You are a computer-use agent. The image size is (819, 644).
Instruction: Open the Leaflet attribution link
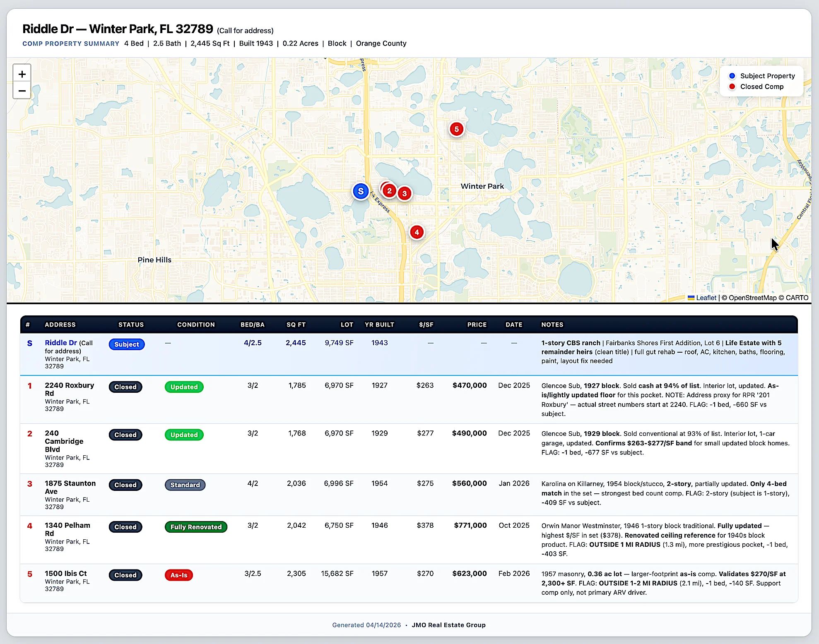pos(706,298)
